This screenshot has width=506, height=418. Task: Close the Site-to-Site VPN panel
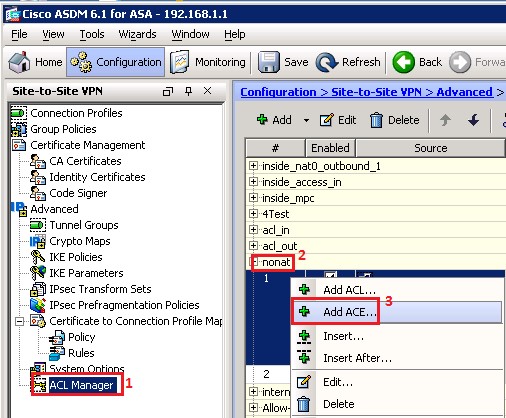pyautogui.click(x=207, y=91)
